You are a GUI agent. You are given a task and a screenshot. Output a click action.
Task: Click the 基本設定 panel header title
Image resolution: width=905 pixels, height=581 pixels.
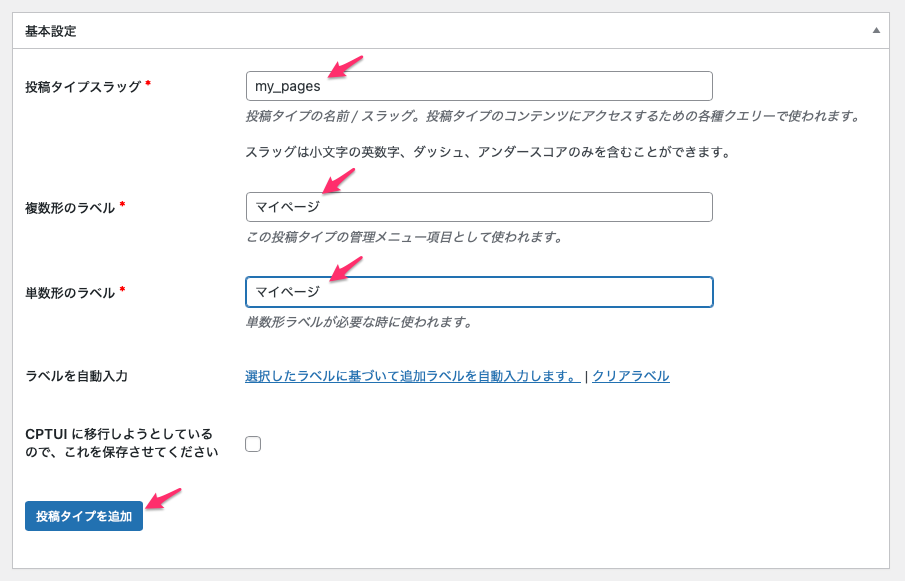coord(50,31)
